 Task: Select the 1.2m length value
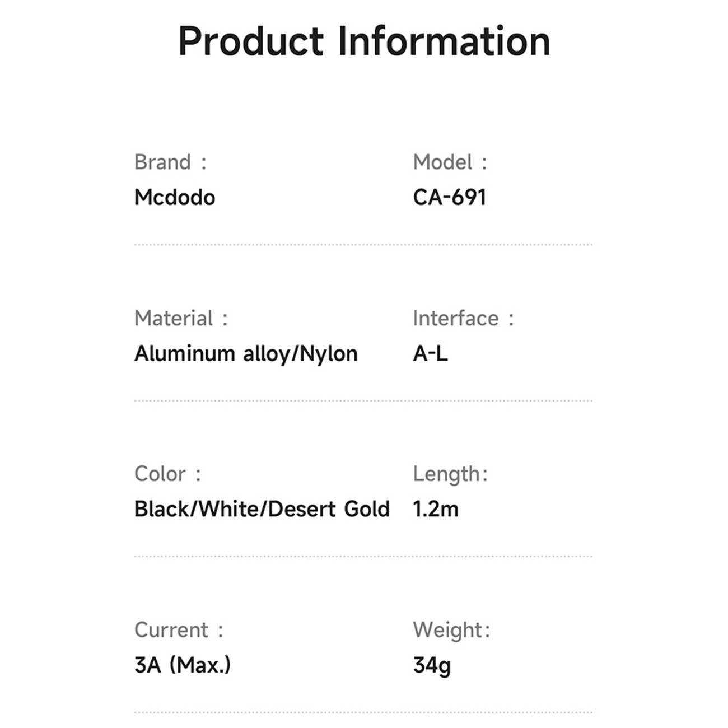coord(436,509)
